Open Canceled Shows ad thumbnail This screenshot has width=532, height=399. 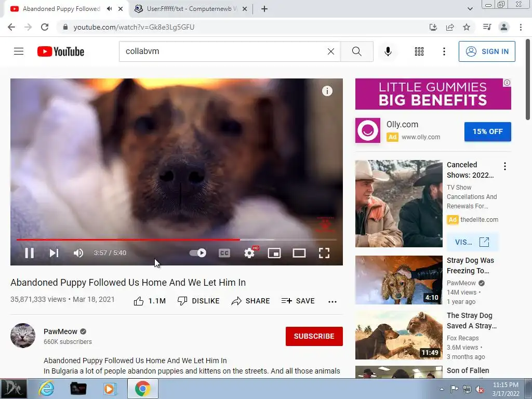coord(398,204)
